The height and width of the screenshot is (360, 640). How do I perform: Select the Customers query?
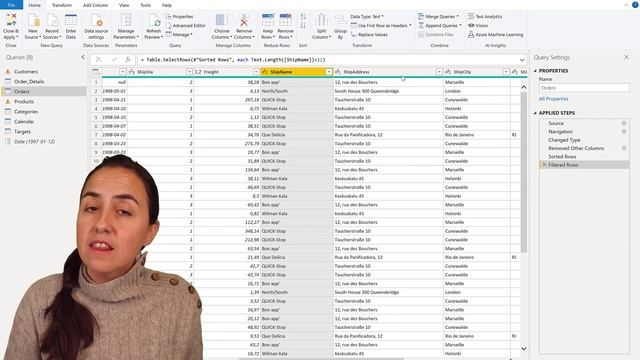pos(26,71)
